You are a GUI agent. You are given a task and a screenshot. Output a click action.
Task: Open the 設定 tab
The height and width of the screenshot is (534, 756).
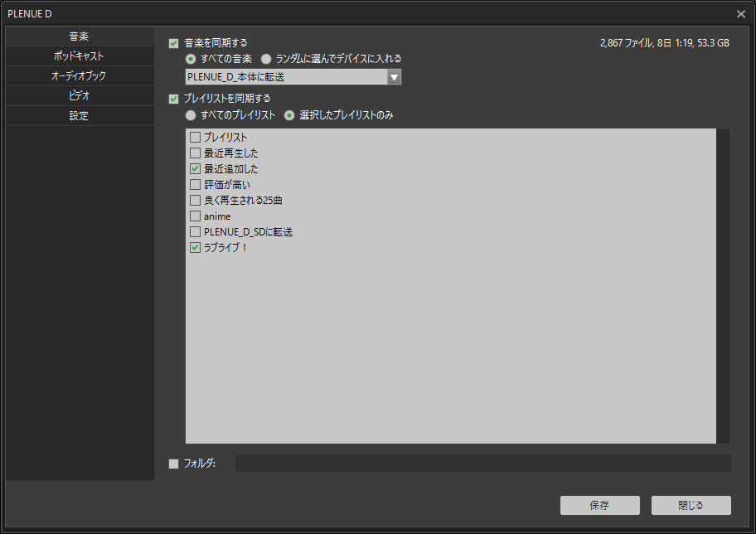[80, 116]
